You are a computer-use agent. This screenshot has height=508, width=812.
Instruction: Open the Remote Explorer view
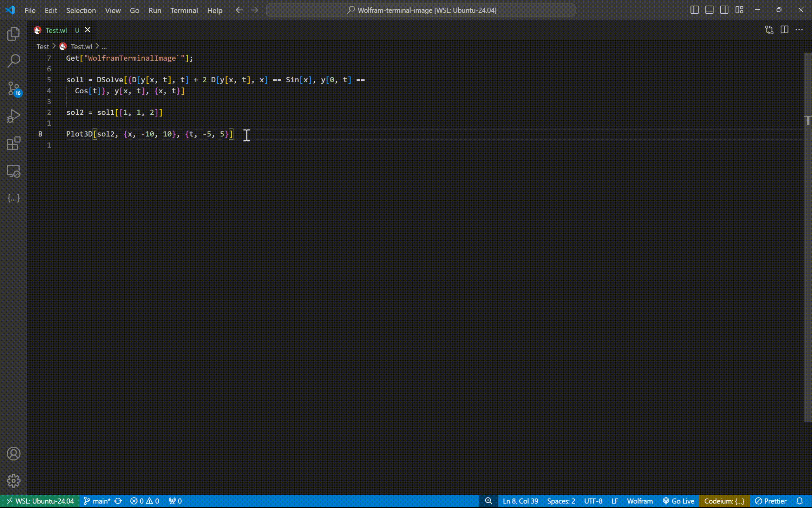click(x=13, y=171)
